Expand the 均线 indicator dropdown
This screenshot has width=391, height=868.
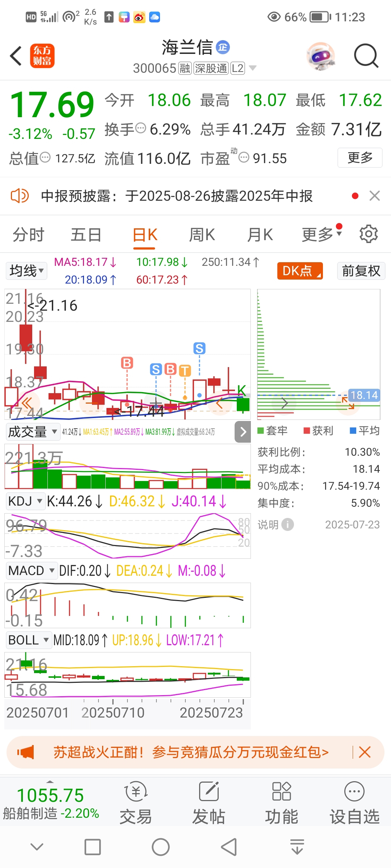click(x=26, y=271)
